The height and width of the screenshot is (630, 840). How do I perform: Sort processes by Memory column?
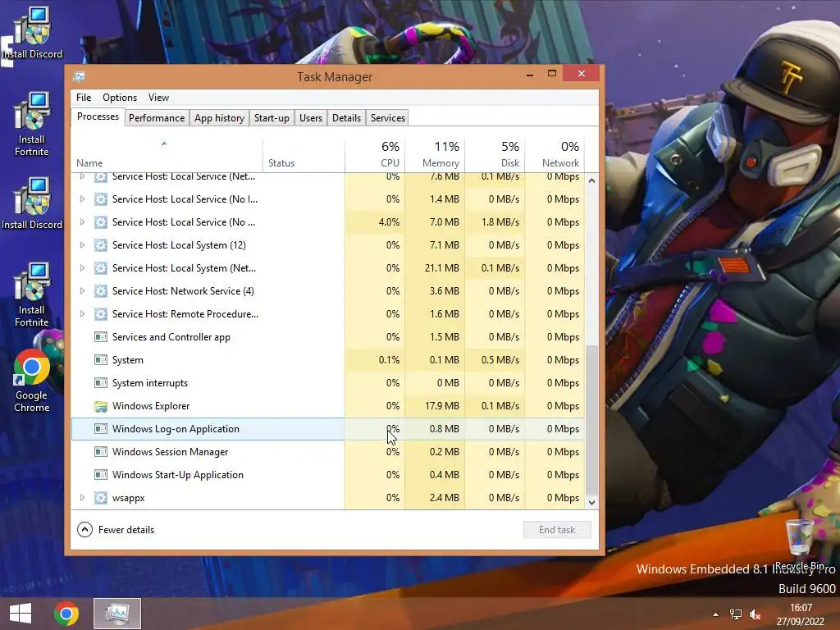tap(435, 155)
